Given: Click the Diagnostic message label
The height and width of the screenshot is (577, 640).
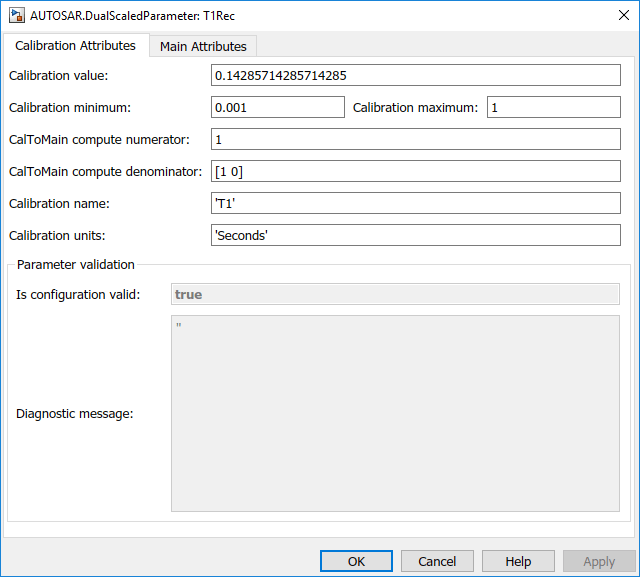Looking at the screenshot, I should [x=75, y=414].
